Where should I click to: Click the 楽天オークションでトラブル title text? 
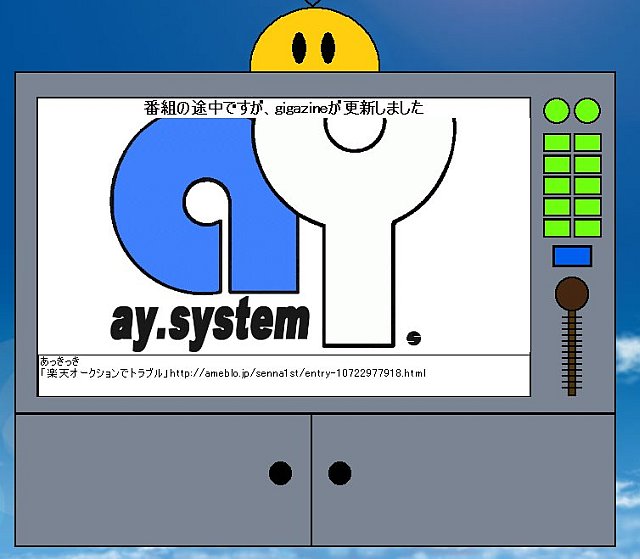pyautogui.click(x=104, y=373)
